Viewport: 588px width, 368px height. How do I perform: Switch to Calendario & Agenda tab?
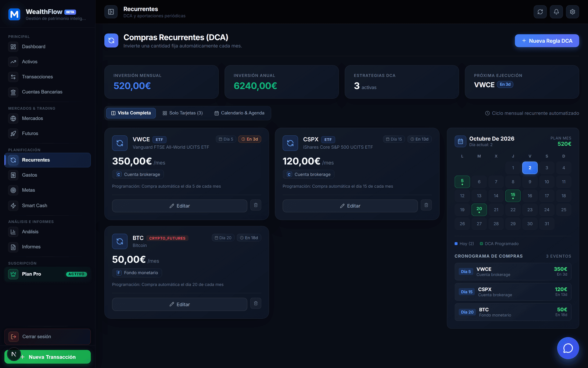click(239, 113)
